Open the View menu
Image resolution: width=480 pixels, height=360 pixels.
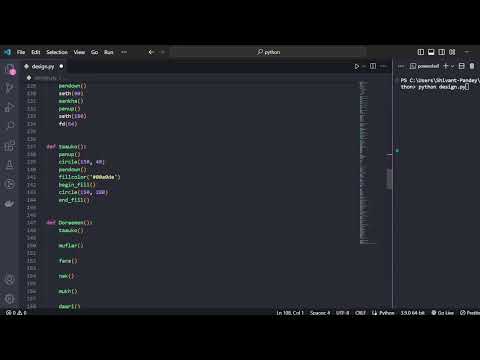(x=79, y=52)
